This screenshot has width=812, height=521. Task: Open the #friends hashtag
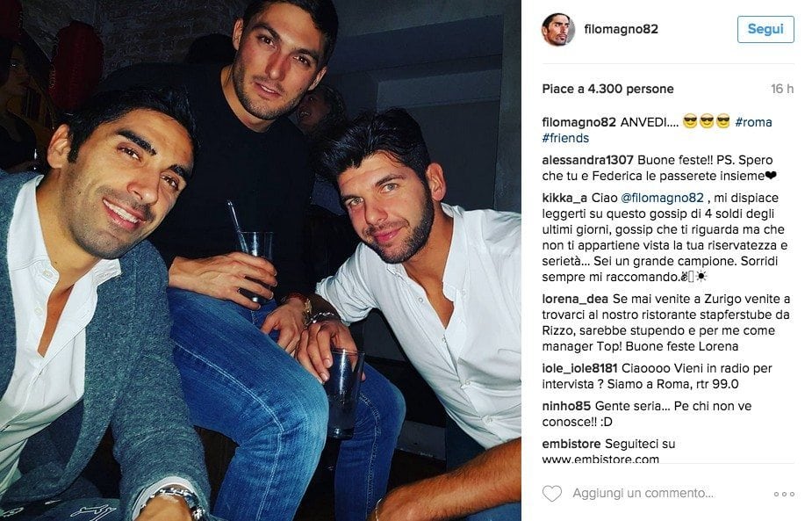pos(565,139)
